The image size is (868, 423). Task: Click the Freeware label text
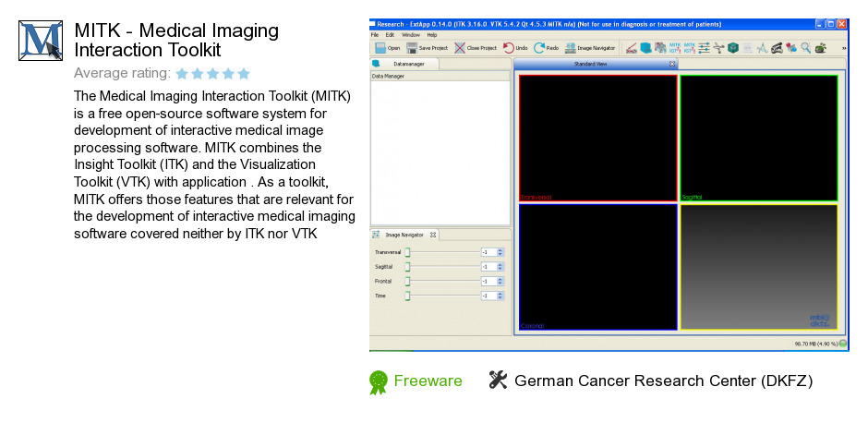tap(428, 381)
